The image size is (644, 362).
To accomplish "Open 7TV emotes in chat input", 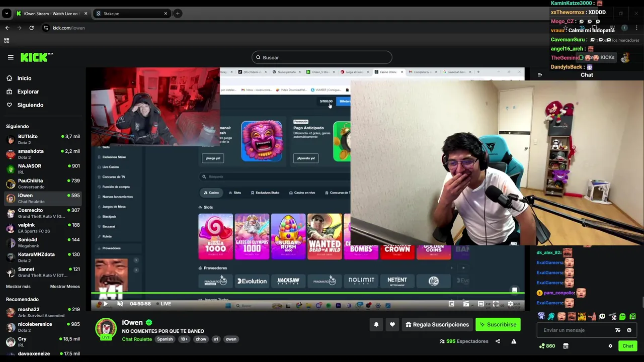I will click(x=618, y=330).
